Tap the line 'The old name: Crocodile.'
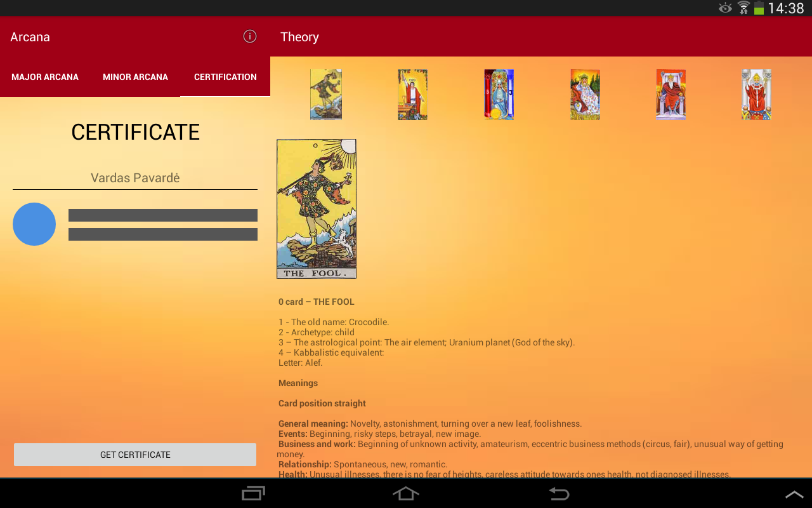This screenshot has width=812, height=508. tap(334, 322)
